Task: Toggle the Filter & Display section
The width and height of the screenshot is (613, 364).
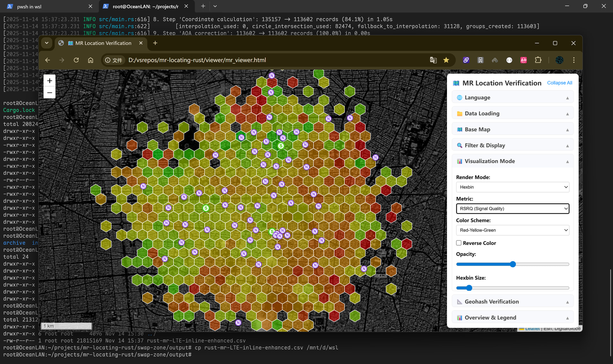Action: click(x=512, y=145)
